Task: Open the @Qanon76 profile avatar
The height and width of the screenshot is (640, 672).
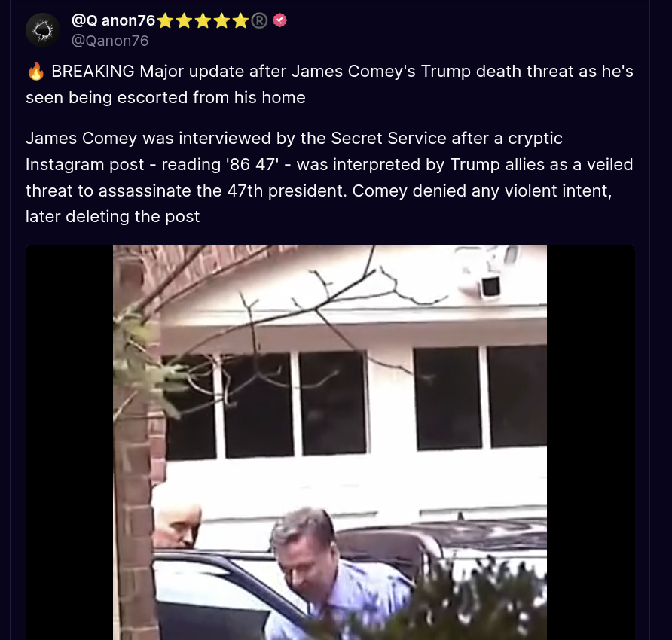Action: coord(43,30)
